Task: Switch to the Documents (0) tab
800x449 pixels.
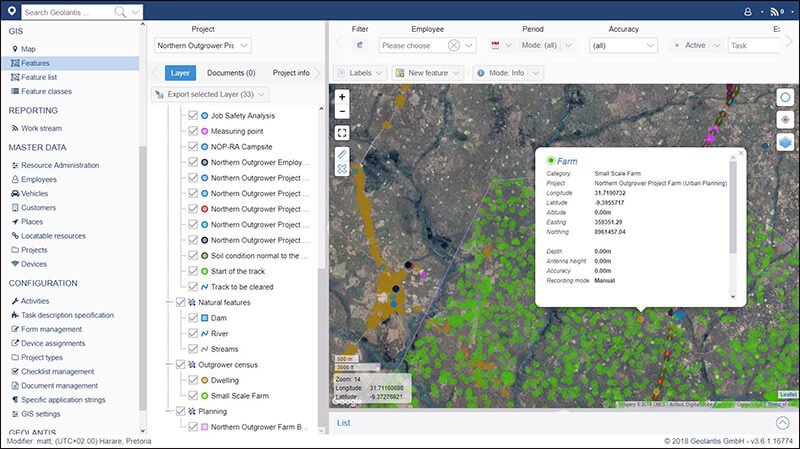Action: point(231,73)
